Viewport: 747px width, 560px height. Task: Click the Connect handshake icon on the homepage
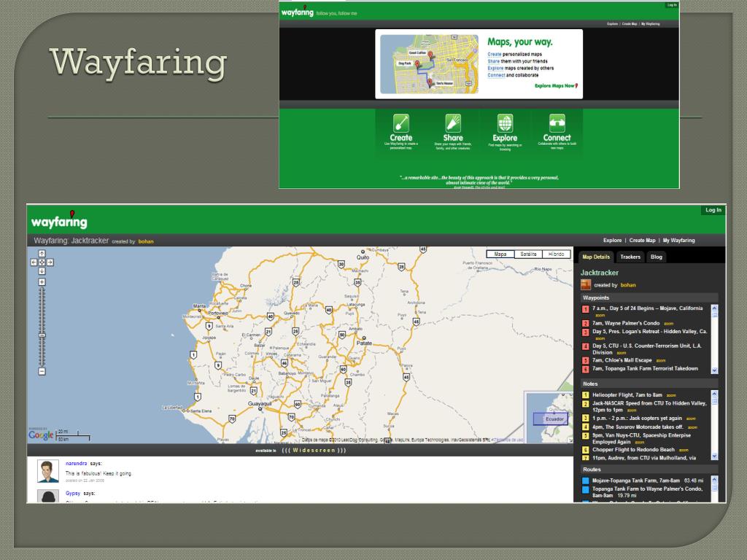coord(557,122)
